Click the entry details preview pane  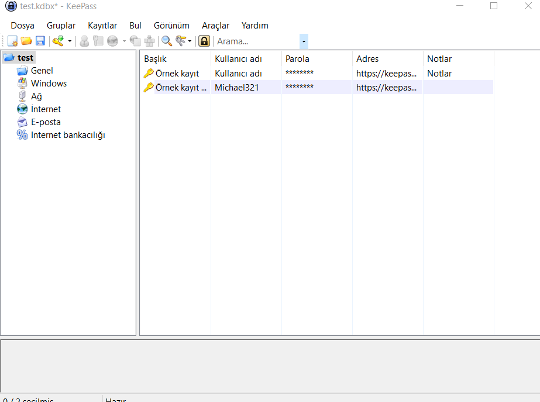tap(270, 366)
